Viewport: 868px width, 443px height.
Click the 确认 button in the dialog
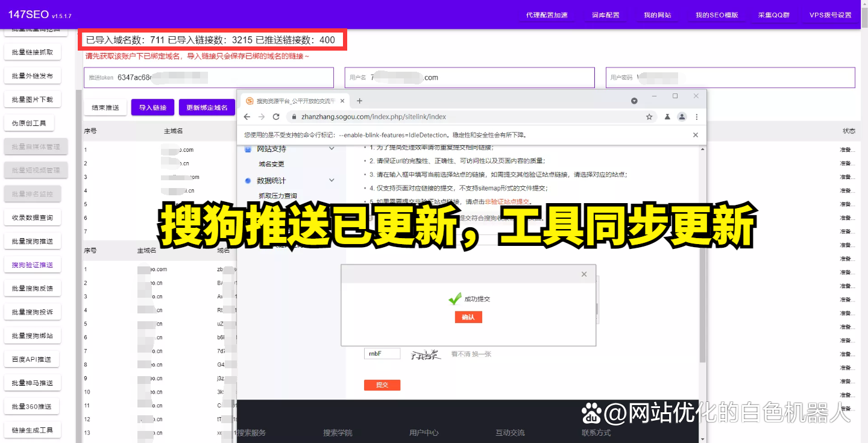click(468, 317)
